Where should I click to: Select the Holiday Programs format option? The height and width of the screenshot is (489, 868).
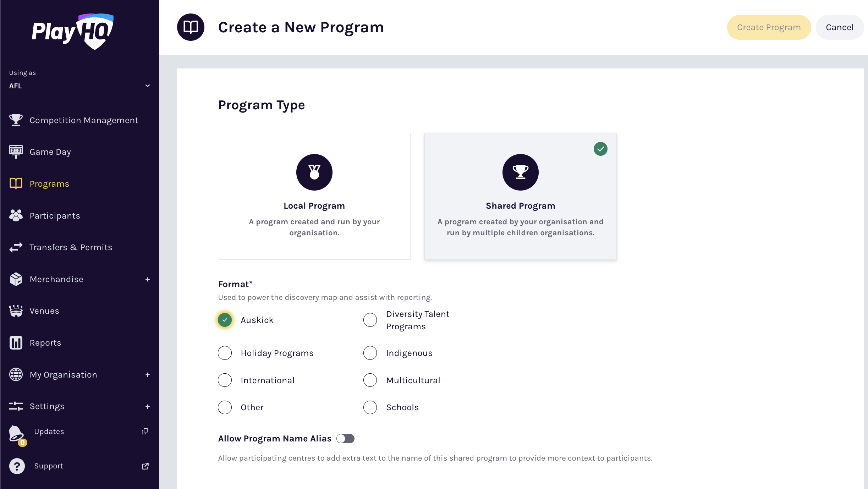(x=225, y=353)
